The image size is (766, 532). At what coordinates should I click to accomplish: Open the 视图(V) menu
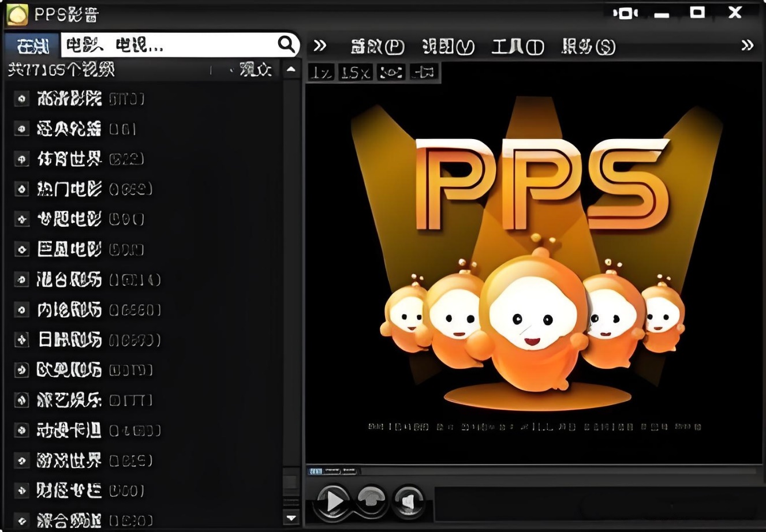(x=448, y=46)
